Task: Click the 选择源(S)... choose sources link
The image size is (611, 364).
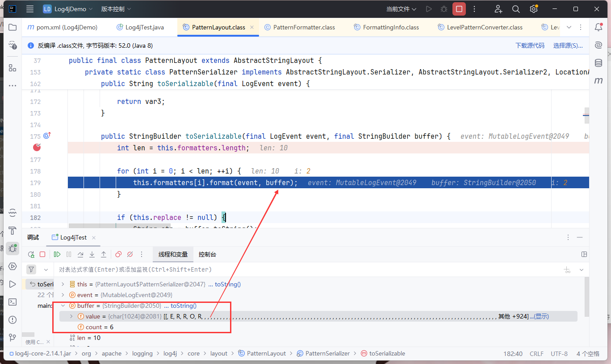Action: (x=568, y=45)
